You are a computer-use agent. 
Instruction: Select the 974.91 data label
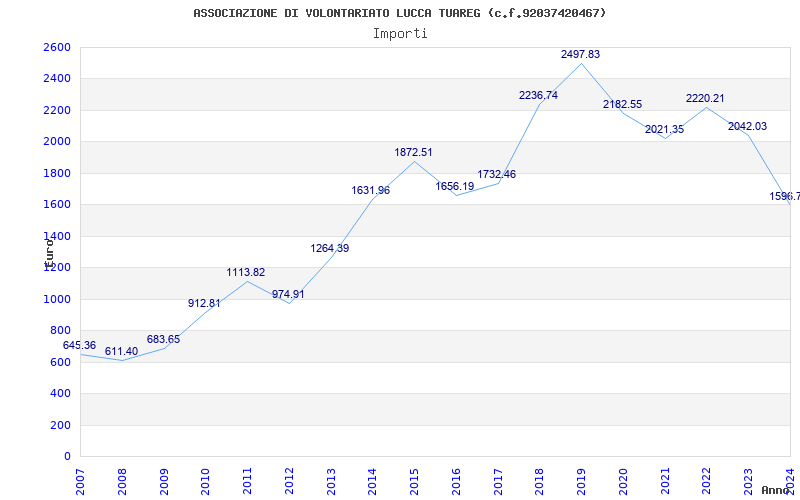coord(288,294)
